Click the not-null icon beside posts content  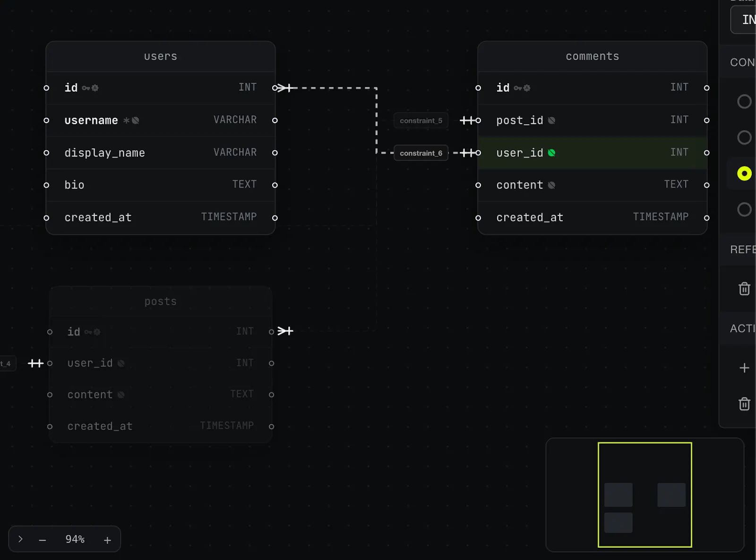[x=121, y=395]
